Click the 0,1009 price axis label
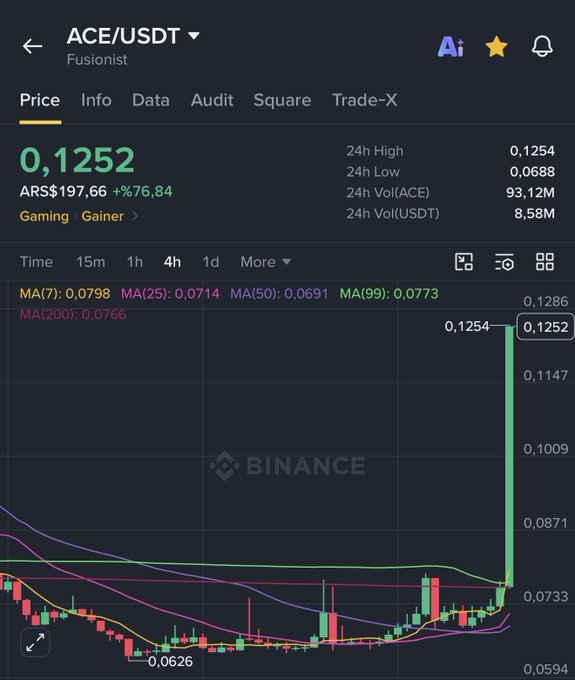 tap(546, 449)
